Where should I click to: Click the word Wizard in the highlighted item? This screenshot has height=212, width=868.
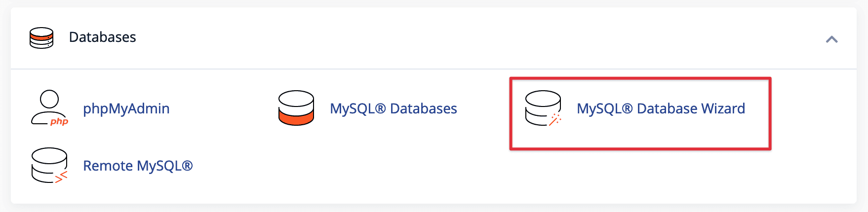click(x=723, y=108)
